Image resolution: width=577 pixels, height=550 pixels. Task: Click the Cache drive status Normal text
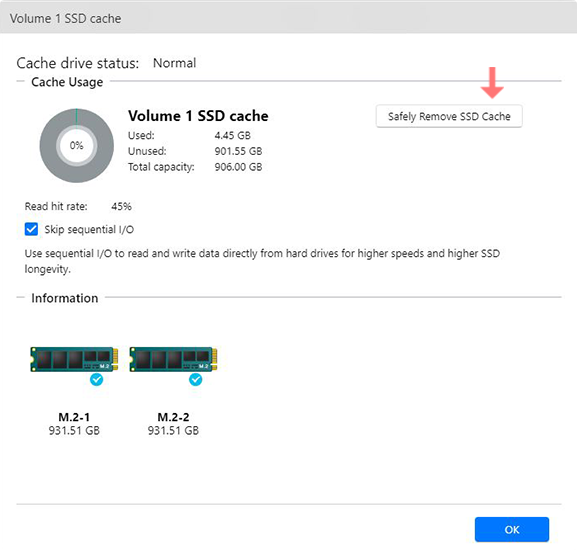point(174,63)
